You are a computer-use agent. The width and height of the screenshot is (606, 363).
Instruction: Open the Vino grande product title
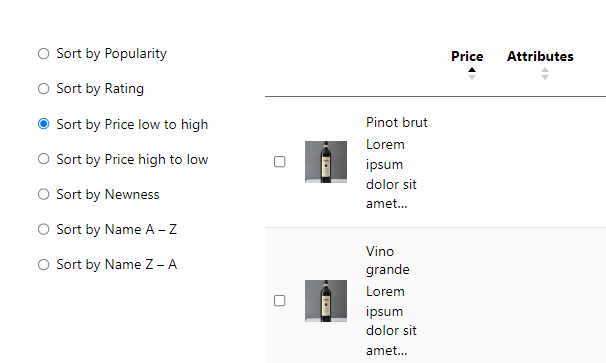(x=388, y=261)
